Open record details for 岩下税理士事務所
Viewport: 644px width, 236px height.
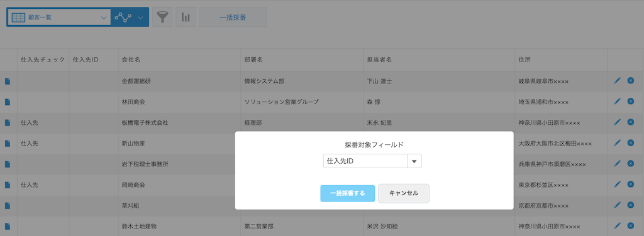coord(7,164)
